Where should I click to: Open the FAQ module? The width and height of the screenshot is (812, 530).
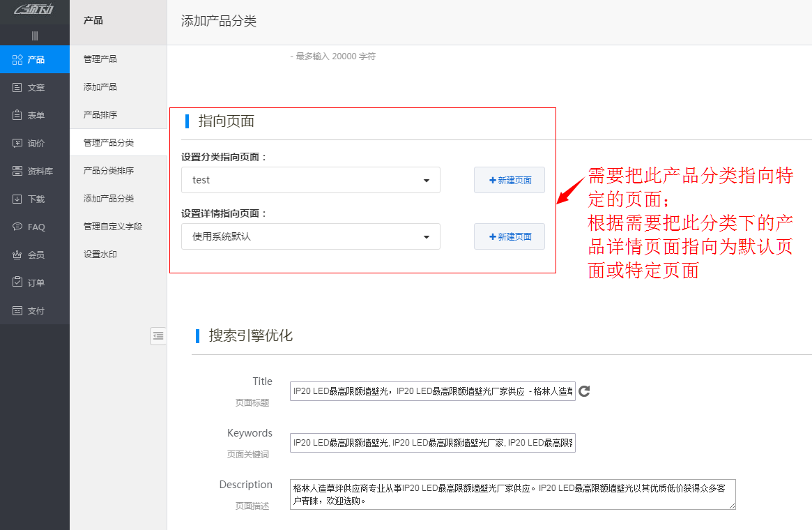(x=35, y=227)
